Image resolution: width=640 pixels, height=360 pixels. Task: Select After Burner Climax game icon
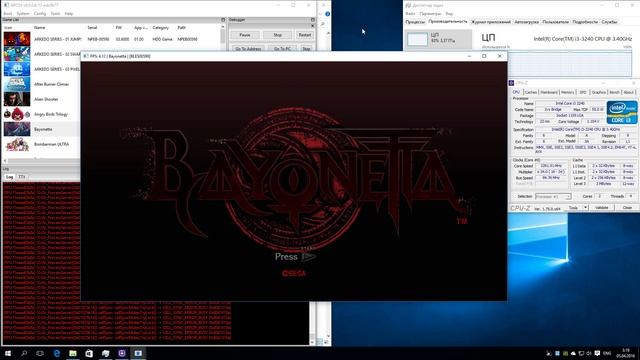point(17,84)
